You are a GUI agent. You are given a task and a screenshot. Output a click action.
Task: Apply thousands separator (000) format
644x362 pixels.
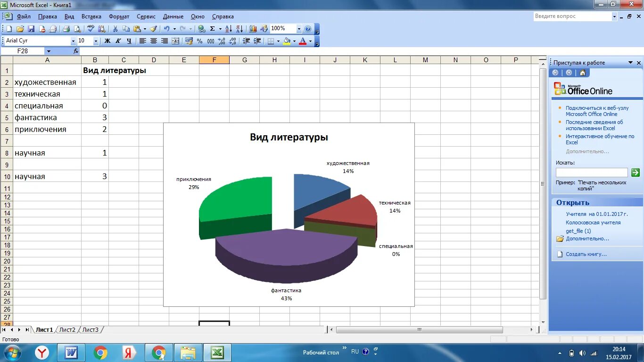(x=211, y=41)
